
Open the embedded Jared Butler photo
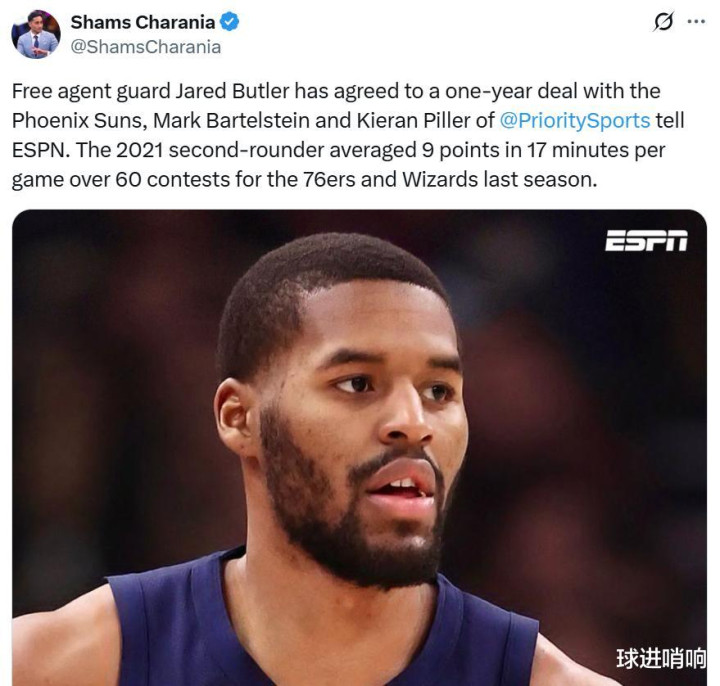(x=360, y=448)
